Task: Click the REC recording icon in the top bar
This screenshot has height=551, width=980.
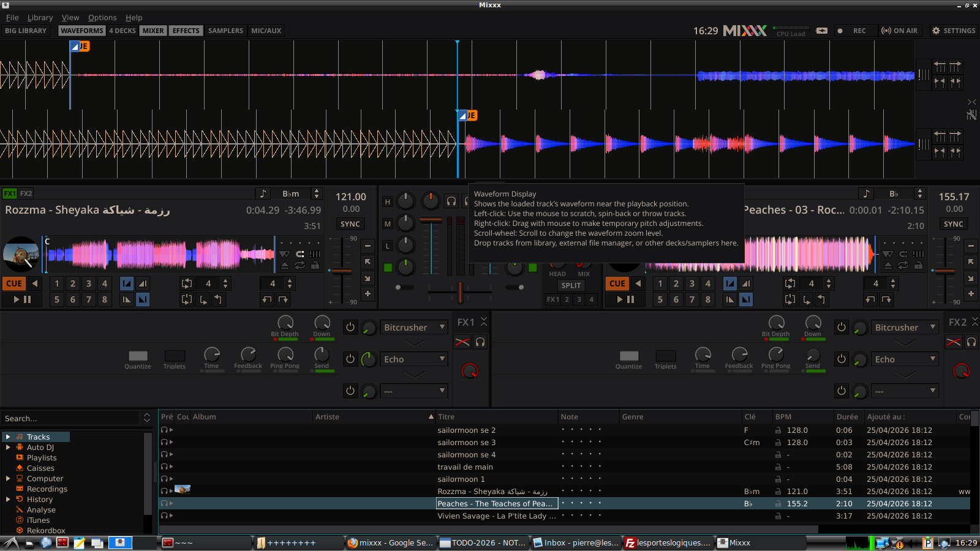Action: click(842, 31)
